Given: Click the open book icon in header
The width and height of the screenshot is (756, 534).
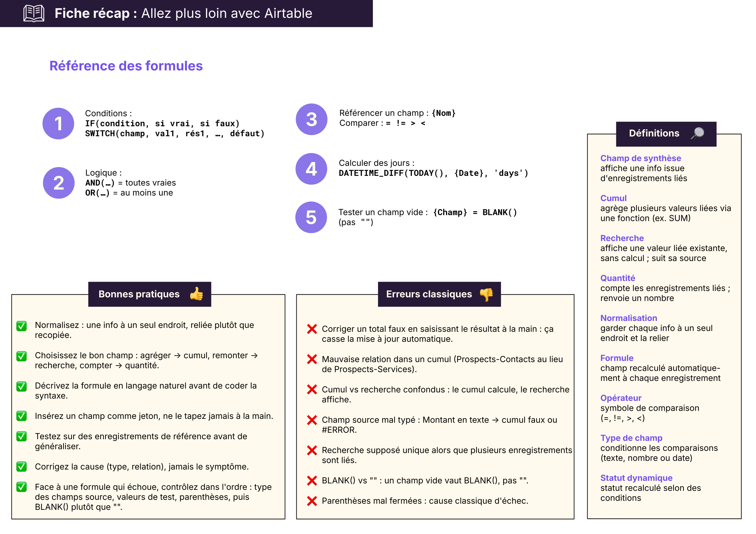Looking at the screenshot, I should (x=34, y=14).
